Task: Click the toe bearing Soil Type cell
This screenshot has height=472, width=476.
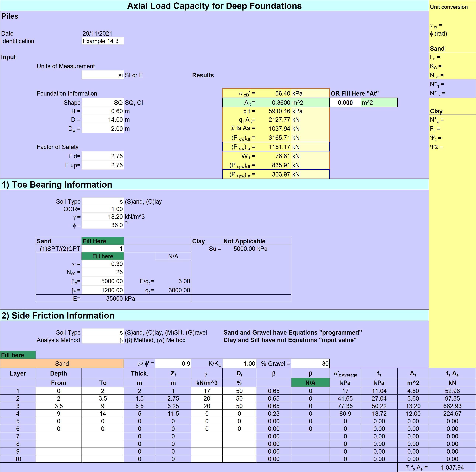Action: pyautogui.click(x=103, y=202)
